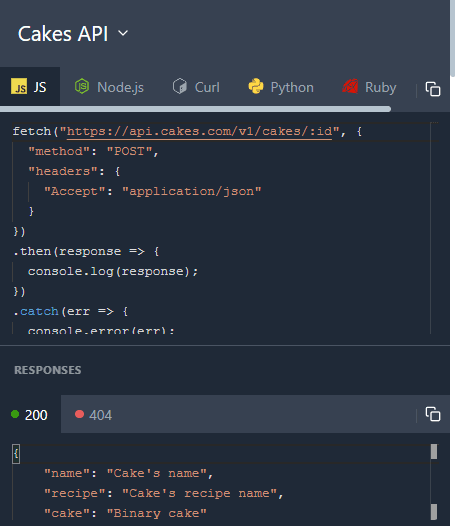Click the "Accept": "application/json" line
This screenshot has height=526, width=455.
(153, 191)
